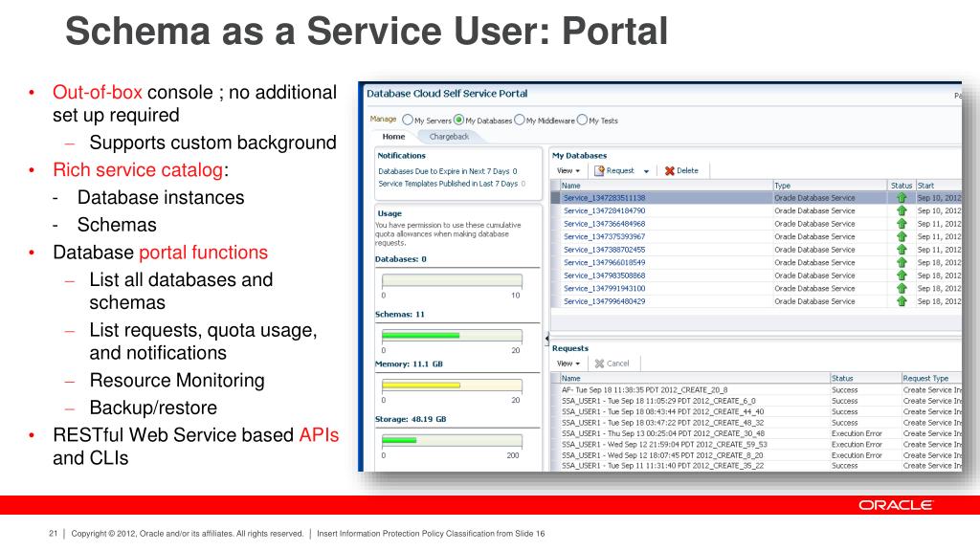Sort Requests by Name column header
Viewport: 980px width, 551px height.
[x=694, y=378]
